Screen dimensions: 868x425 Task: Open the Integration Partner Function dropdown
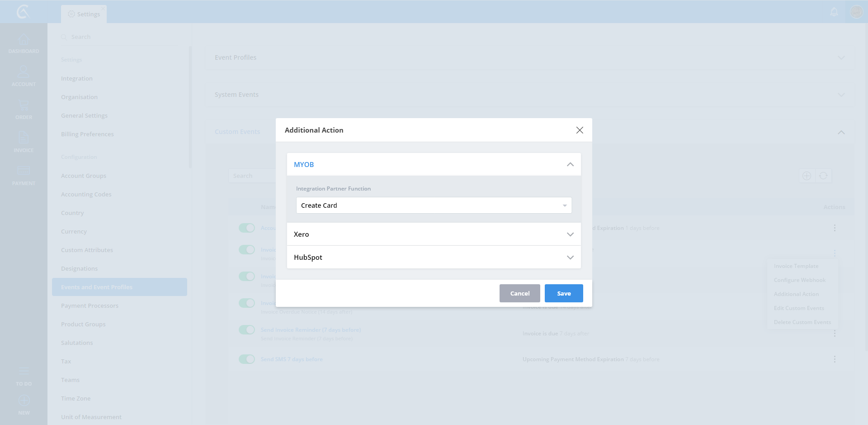click(x=434, y=205)
